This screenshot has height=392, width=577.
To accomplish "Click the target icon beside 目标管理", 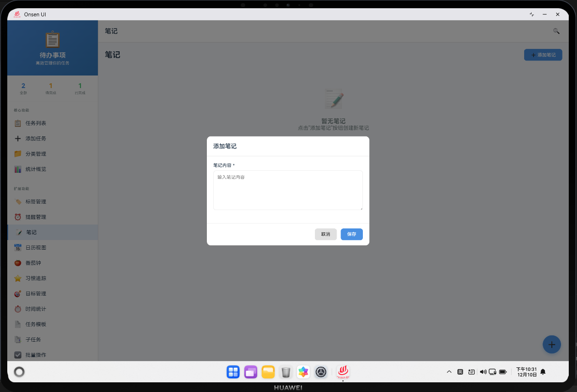I will [17, 293].
